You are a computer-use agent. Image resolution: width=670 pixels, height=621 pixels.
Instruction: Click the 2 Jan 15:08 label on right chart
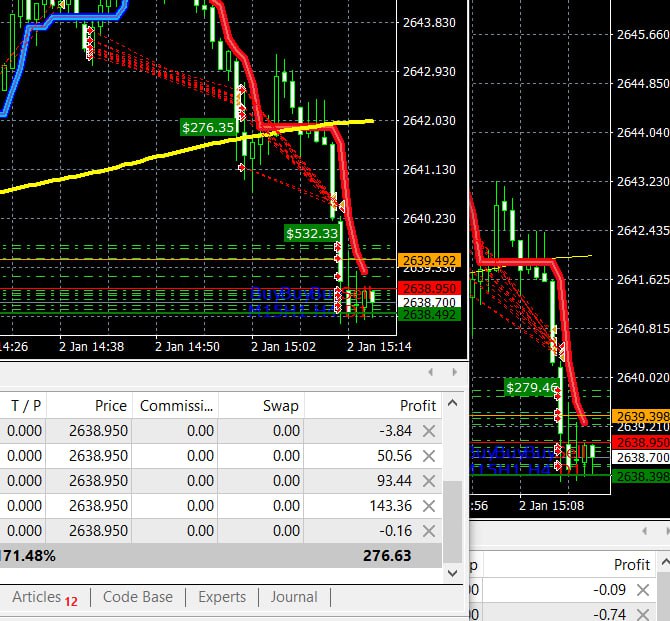551,506
